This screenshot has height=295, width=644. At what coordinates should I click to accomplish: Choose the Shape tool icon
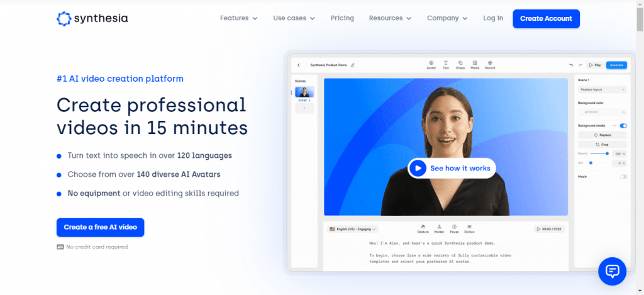(x=460, y=64)
